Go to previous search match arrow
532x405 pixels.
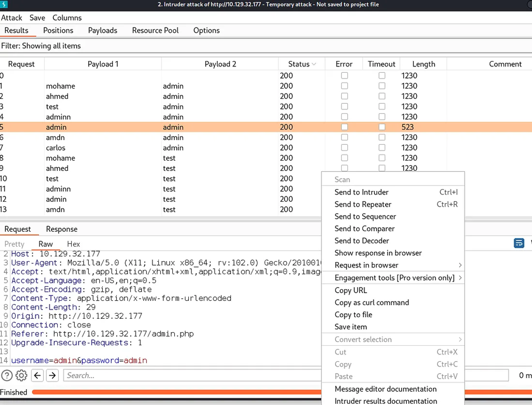(x=38, y=375)
